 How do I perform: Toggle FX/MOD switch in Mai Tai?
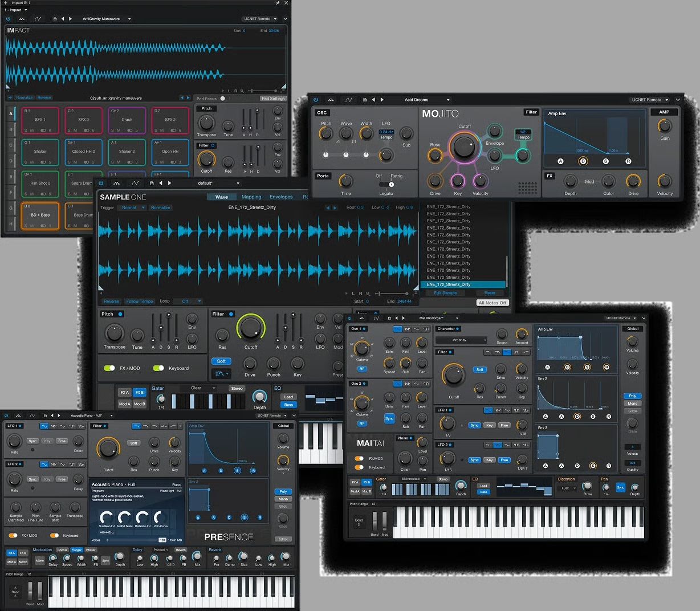click(359, 458)
